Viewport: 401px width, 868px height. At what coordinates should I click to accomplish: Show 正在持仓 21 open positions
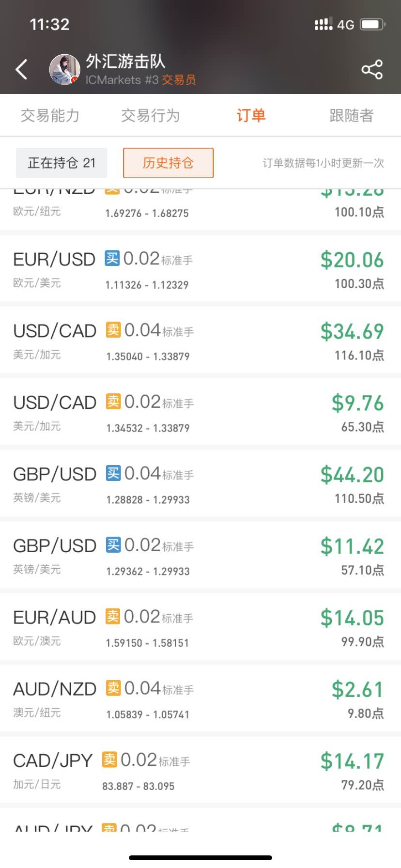coord(62,163)
